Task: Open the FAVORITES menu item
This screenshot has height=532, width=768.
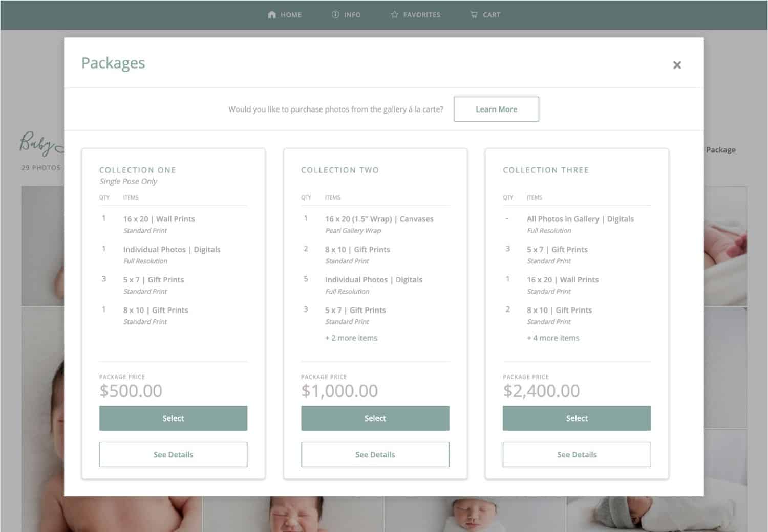Action: (x=422, y=15)
